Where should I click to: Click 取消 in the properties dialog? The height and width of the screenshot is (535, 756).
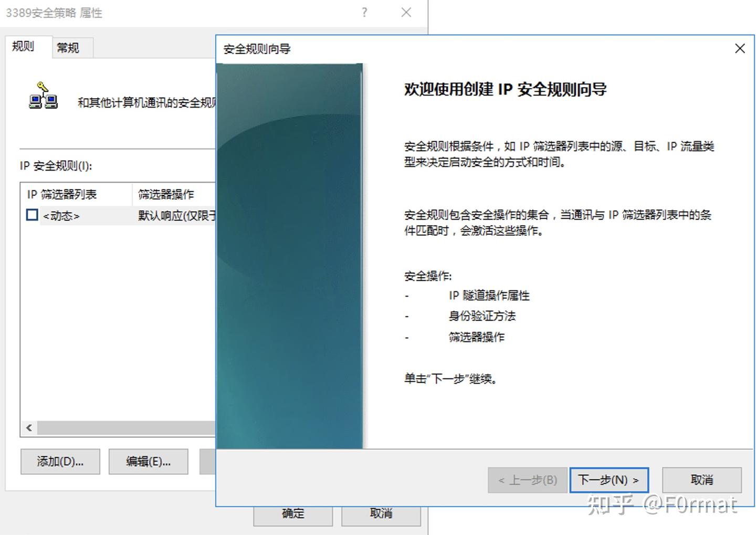[381, 513]
